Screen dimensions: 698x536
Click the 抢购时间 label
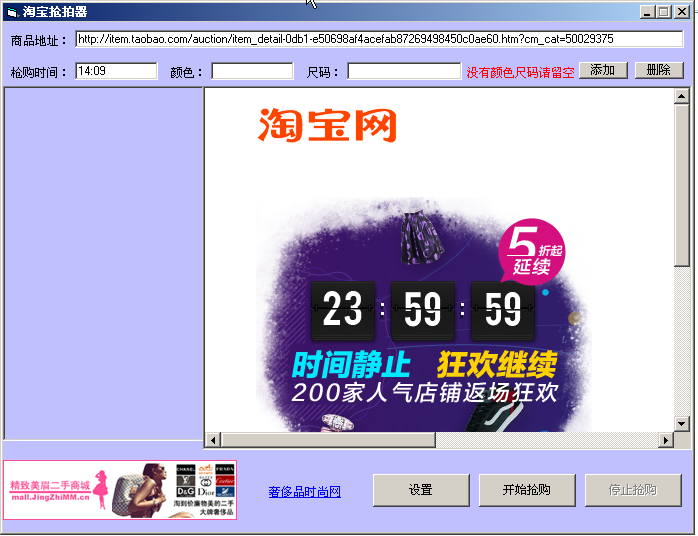(38, 72)
